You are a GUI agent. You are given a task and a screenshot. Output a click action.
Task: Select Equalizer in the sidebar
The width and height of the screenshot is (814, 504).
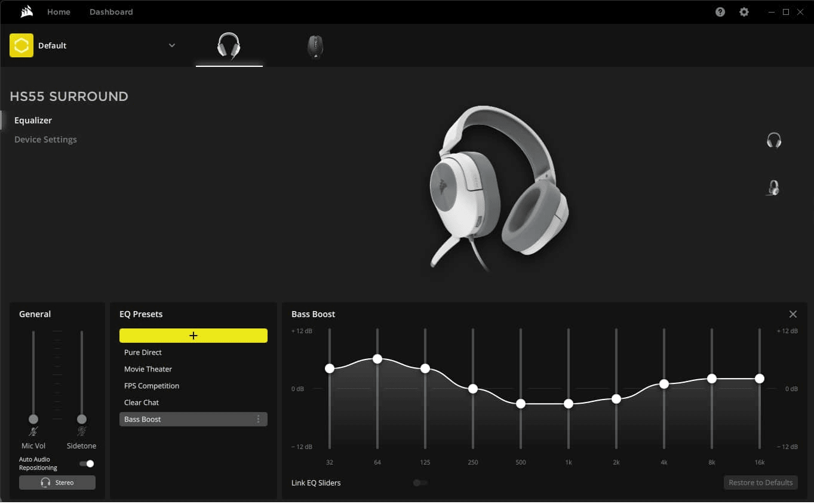(x=33, y=120)
